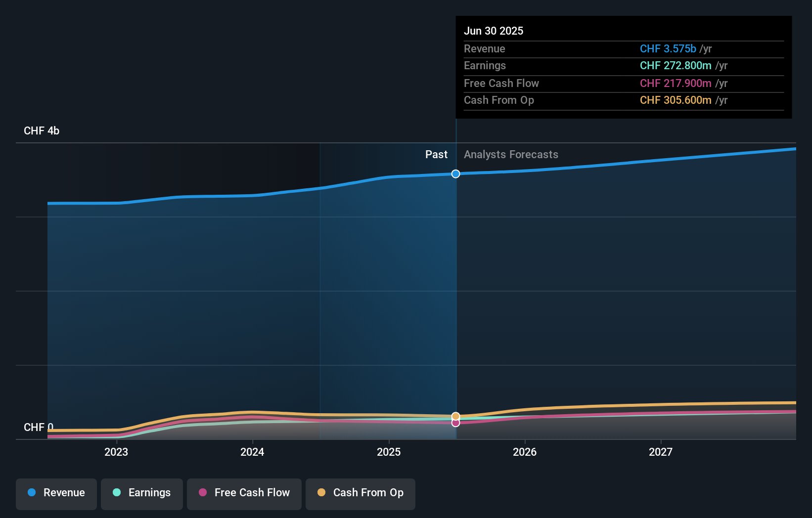Select the Cash From Op marker at the forecast boundary

(455, 416)
